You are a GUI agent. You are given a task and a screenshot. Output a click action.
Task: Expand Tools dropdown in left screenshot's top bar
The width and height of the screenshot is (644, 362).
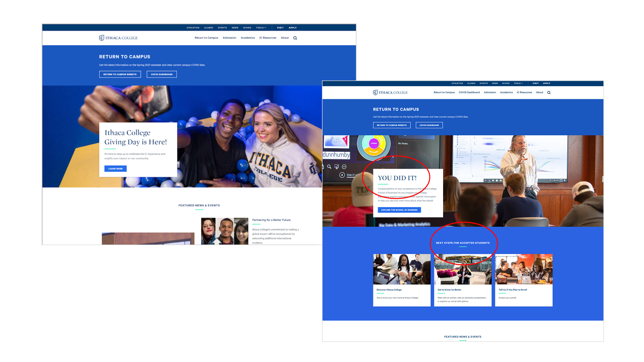pos(261,28)
